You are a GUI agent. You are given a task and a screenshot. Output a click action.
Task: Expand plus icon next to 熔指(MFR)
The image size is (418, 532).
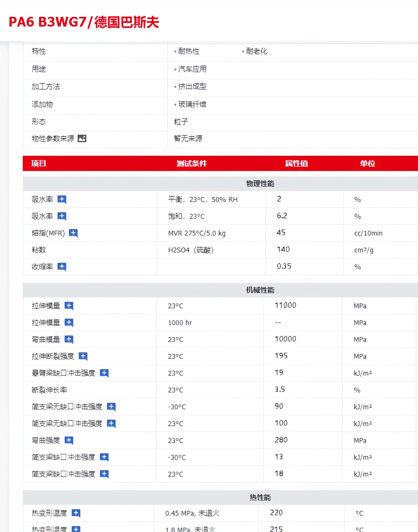point(73,233)
